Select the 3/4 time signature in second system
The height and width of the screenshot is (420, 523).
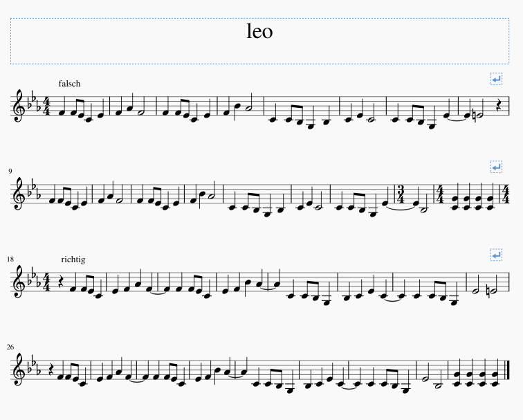(x=401, y=194)
